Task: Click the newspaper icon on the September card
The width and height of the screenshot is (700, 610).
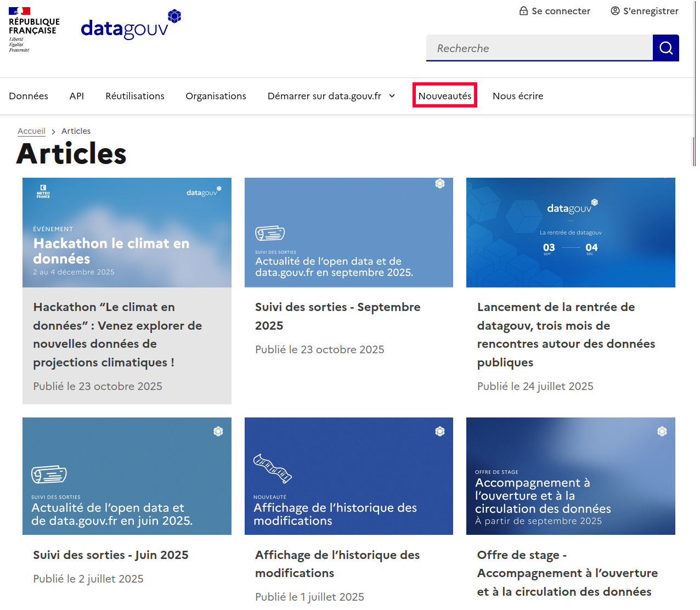Action: [270, 233]
